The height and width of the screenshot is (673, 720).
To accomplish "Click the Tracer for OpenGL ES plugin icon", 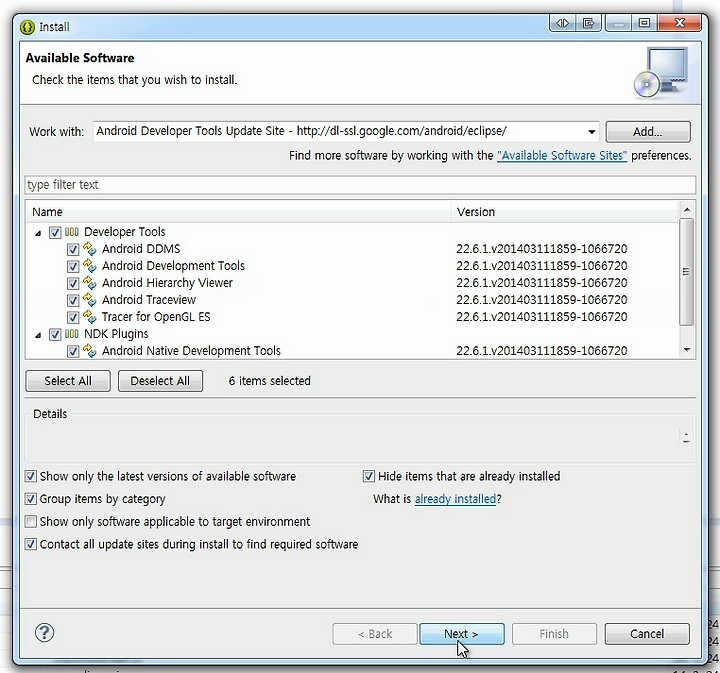I will point(90,317).
